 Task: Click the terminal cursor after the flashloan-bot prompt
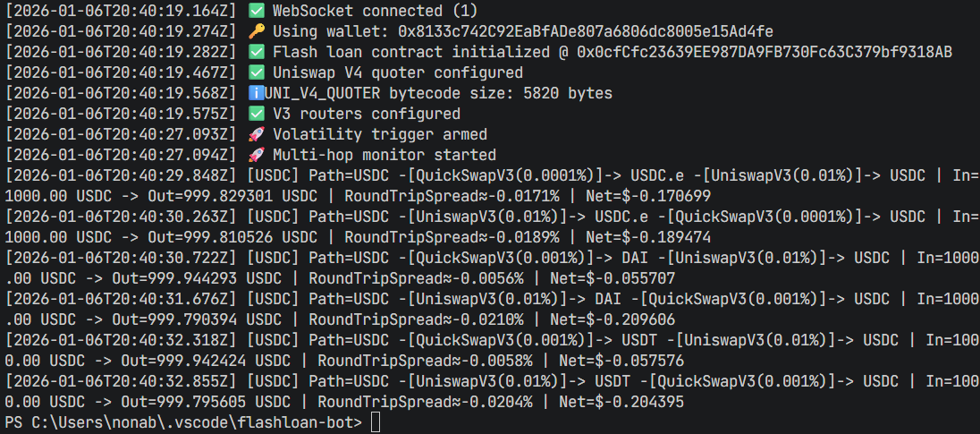coord(375,422)
